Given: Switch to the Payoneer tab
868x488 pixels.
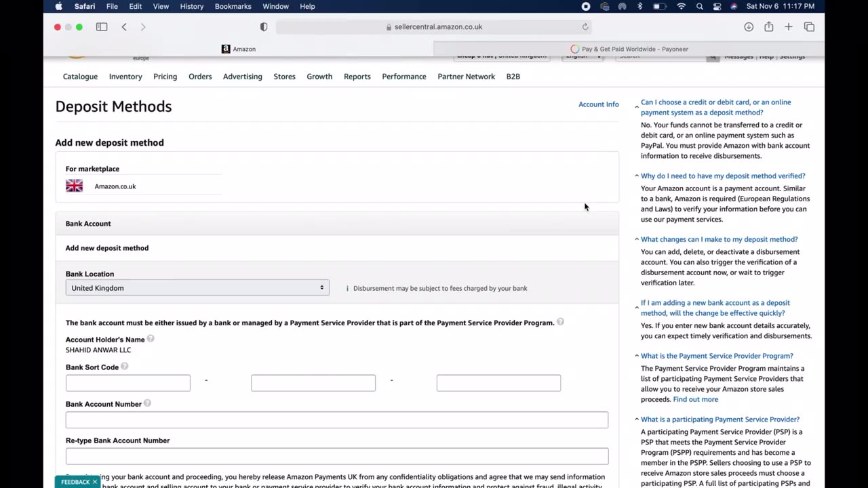Looking at the screenshot, I should click(x=629, y=49).
